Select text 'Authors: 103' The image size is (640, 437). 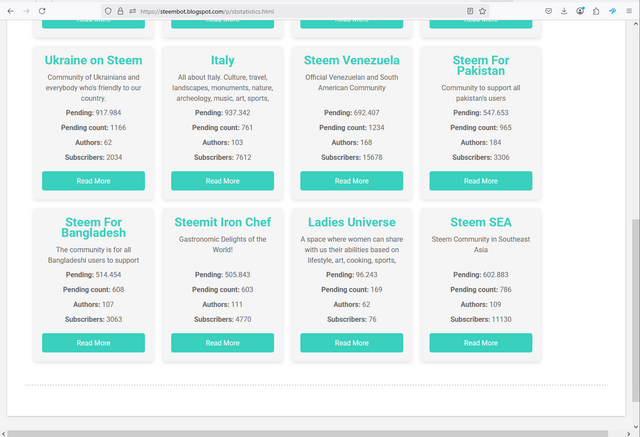(x=222, y=142)
